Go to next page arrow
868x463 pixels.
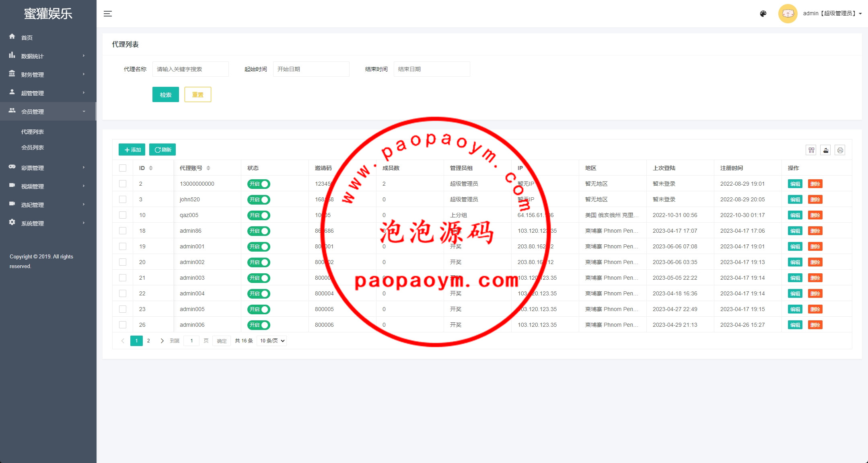[162, 341]
